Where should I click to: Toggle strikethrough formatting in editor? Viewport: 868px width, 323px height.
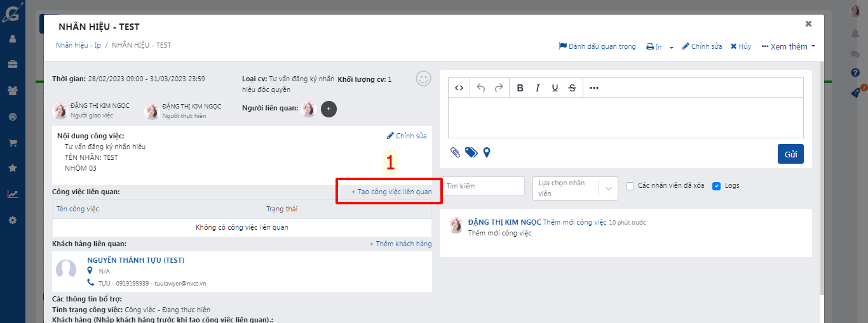coord(573,88)
